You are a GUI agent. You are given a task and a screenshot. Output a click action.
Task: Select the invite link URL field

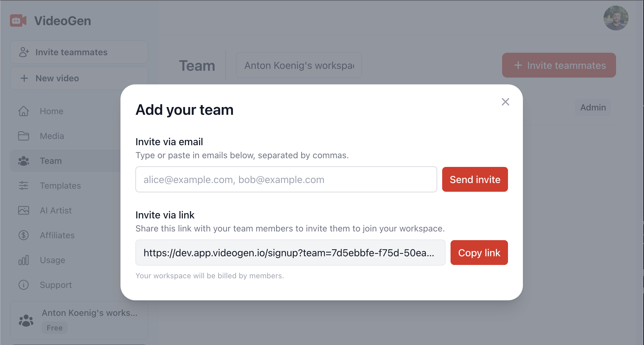pyautogui.click(x=290, y=253)
